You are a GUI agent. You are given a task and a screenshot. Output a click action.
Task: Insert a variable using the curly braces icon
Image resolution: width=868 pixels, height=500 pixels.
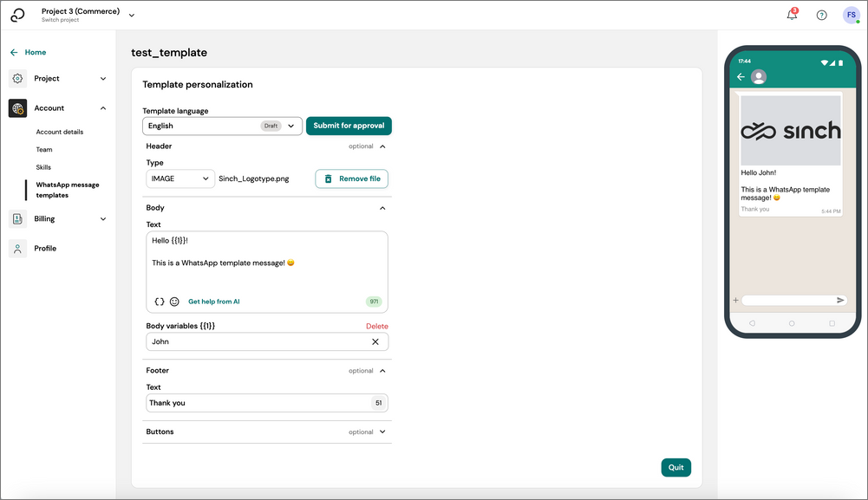click(158, 301)
